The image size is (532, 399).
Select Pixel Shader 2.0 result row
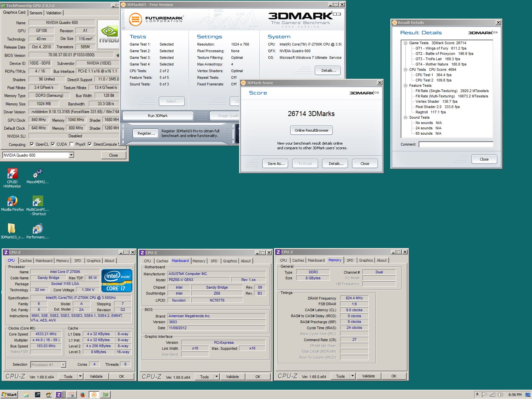pos(438,107)
